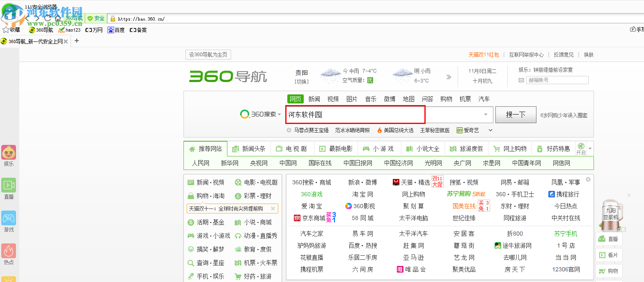Open the 360导航 bookmark
The height and width of the screenshot is (282, 644).
pos(41,30)
